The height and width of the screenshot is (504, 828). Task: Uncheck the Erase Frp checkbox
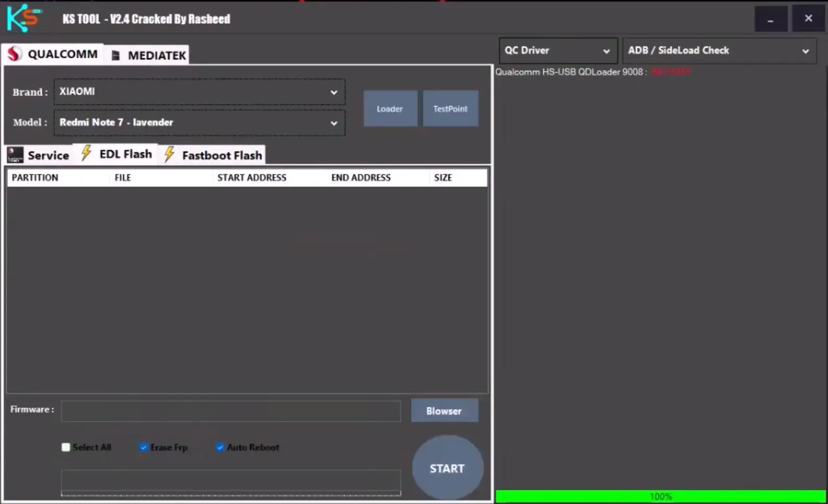(x=143, y=447)
